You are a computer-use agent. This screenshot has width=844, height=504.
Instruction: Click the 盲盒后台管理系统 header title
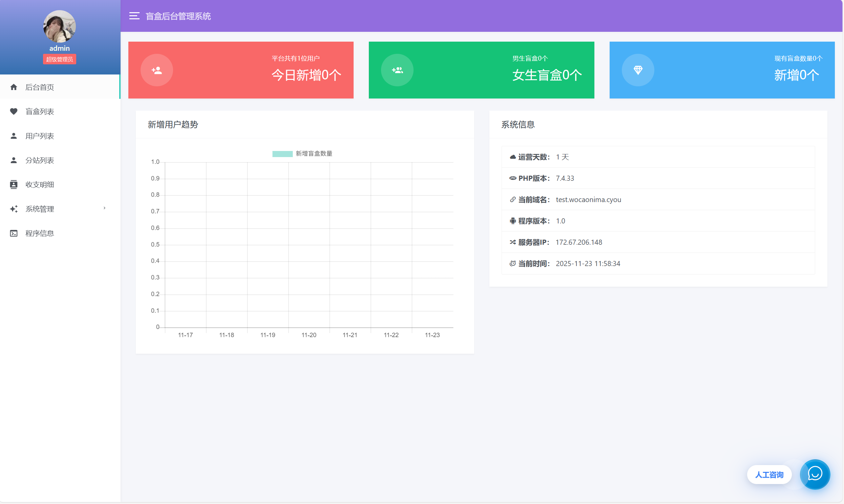[178, 16]
